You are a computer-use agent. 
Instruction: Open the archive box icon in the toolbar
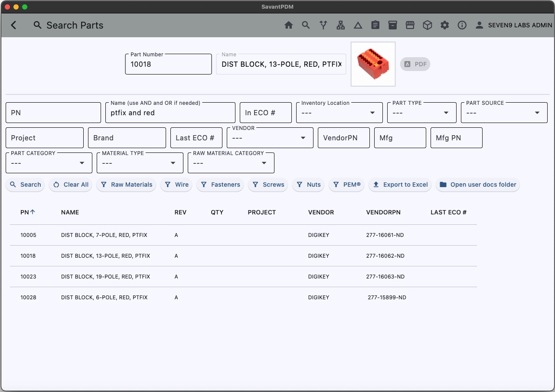(x=392, y=25)
